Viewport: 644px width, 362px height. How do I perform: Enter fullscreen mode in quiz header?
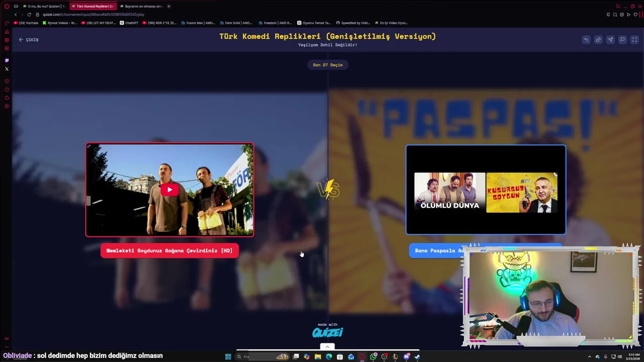[x=634, y=40]
